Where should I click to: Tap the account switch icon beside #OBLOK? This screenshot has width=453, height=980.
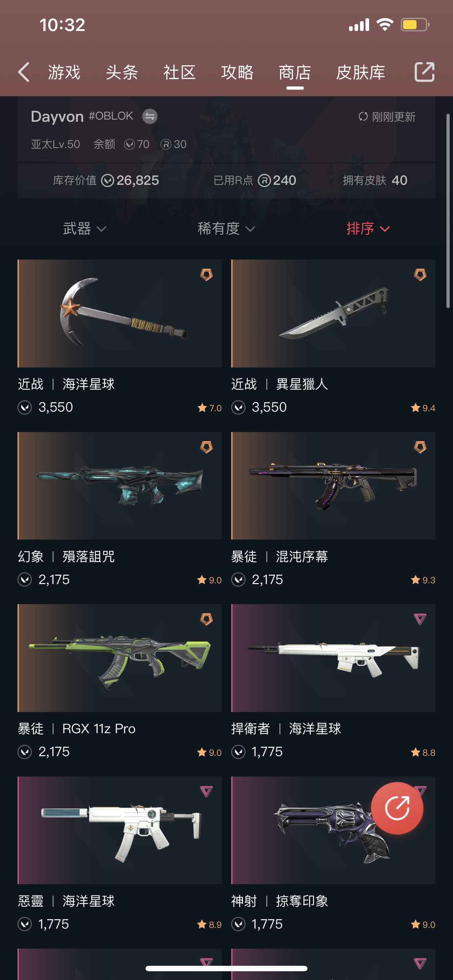[x=150, y=116]
